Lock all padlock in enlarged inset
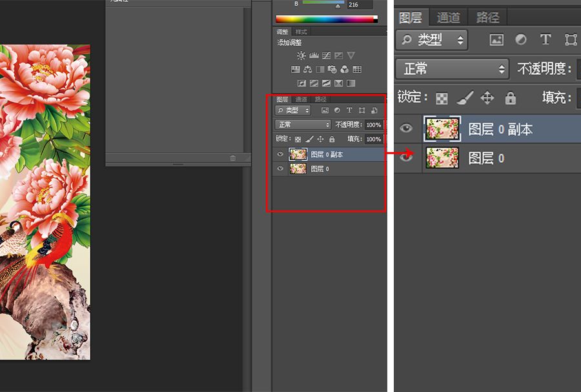Viewport: 581px width, 392px height. (510, 98)
